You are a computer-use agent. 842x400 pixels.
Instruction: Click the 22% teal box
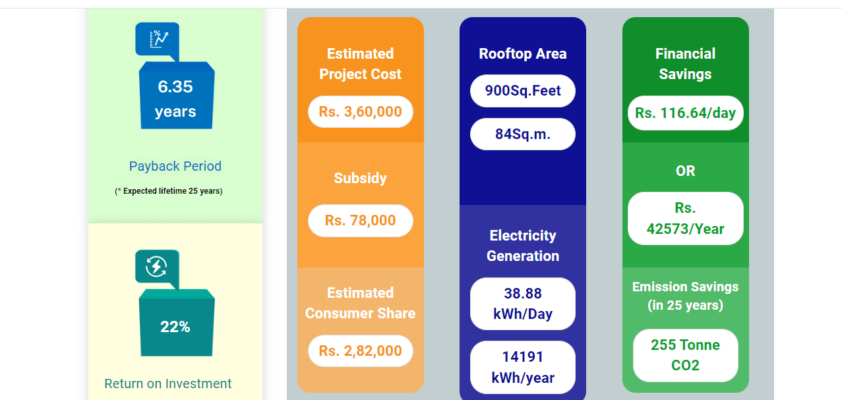[176, 326]
